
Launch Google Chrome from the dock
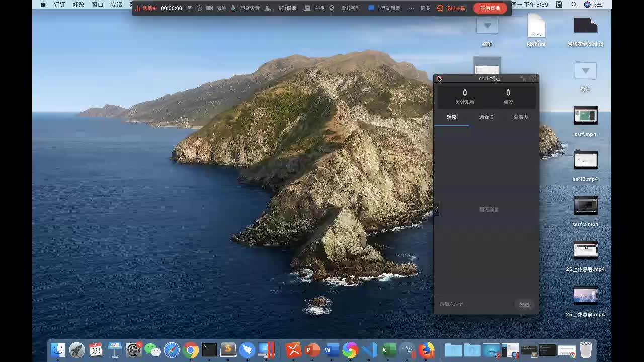tap(190, 350)
